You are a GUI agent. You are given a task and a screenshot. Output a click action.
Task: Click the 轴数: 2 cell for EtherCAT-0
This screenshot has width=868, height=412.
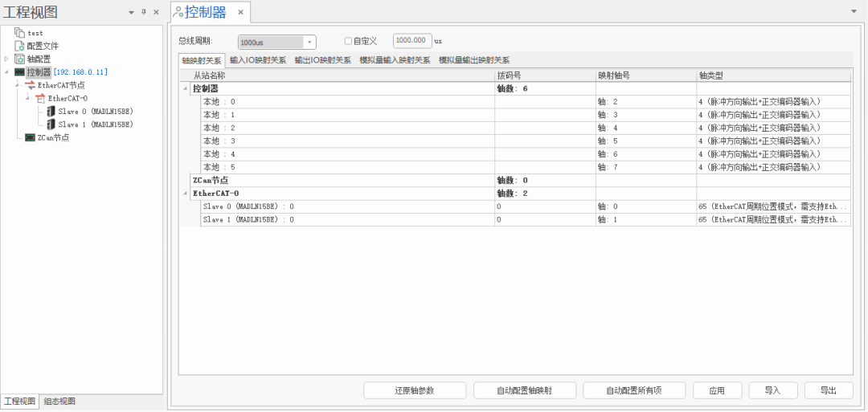[x=545, y=194]
